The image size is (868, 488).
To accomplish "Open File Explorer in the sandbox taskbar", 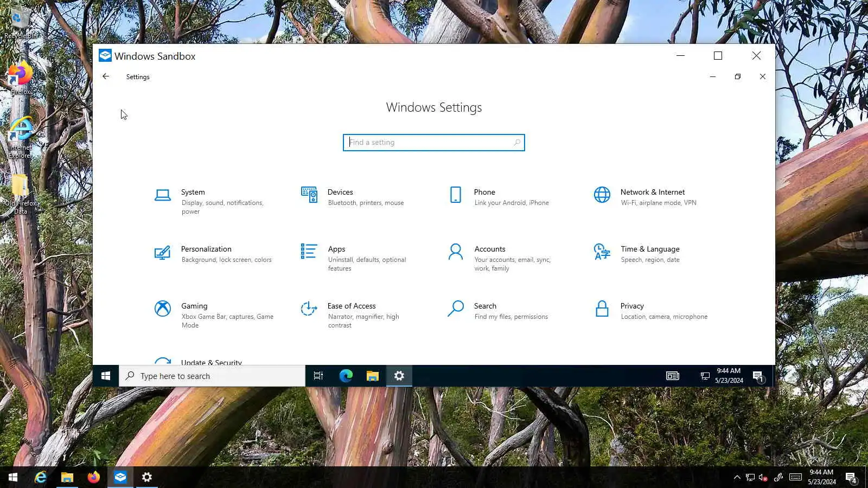I will pyautogui.click(x=372, y=376).
